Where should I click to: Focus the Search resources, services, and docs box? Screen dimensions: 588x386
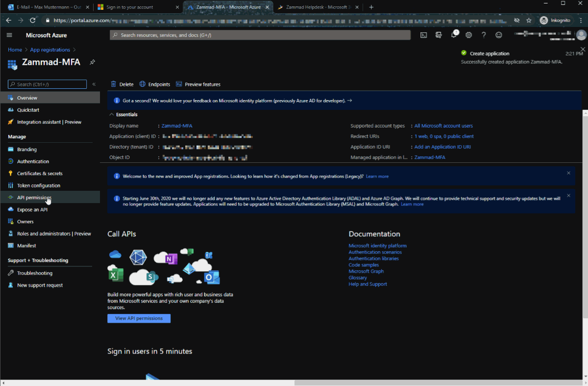coord(260,35)
